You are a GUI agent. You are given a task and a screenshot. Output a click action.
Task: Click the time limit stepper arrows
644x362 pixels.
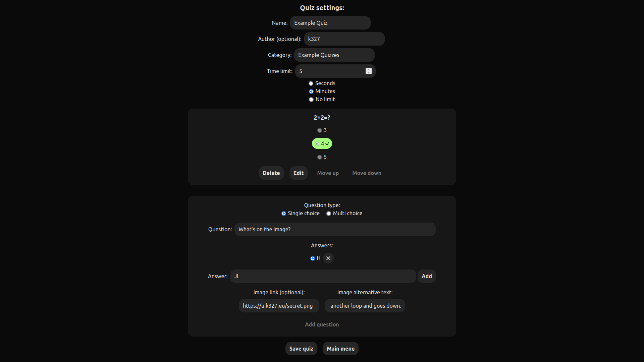[x=368, y=71]
